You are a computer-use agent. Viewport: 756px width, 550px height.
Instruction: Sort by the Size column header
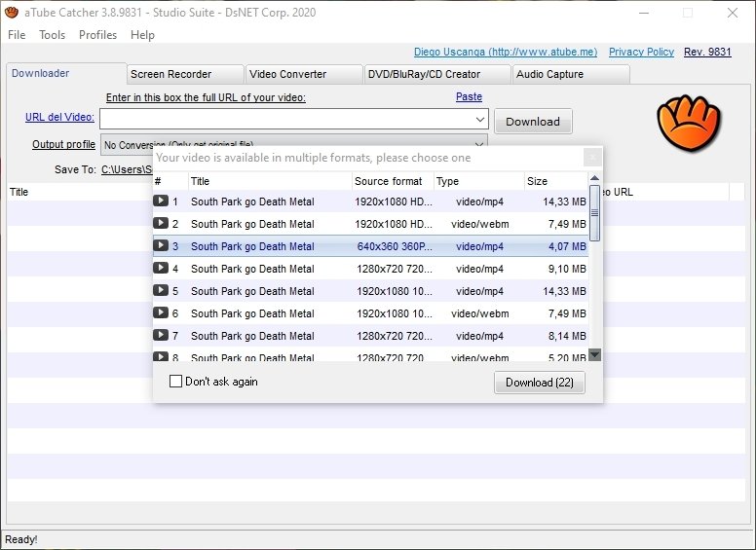coord(556,181)
